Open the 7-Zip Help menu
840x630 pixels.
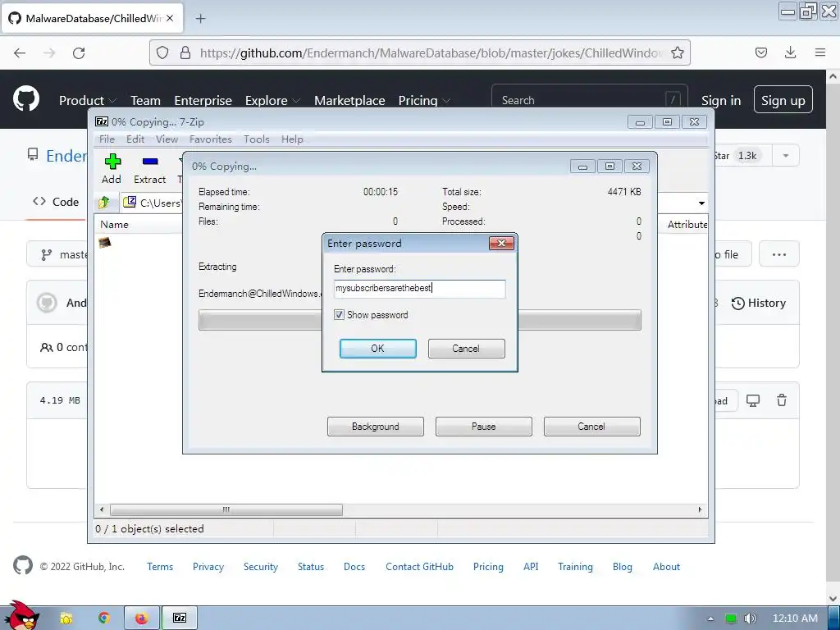[292, 139]
